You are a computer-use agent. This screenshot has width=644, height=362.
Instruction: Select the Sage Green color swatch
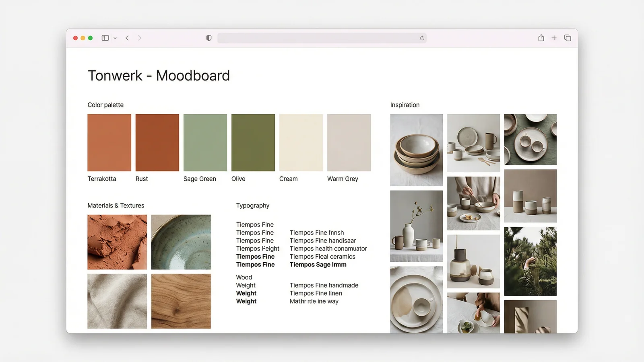[205, 142]
